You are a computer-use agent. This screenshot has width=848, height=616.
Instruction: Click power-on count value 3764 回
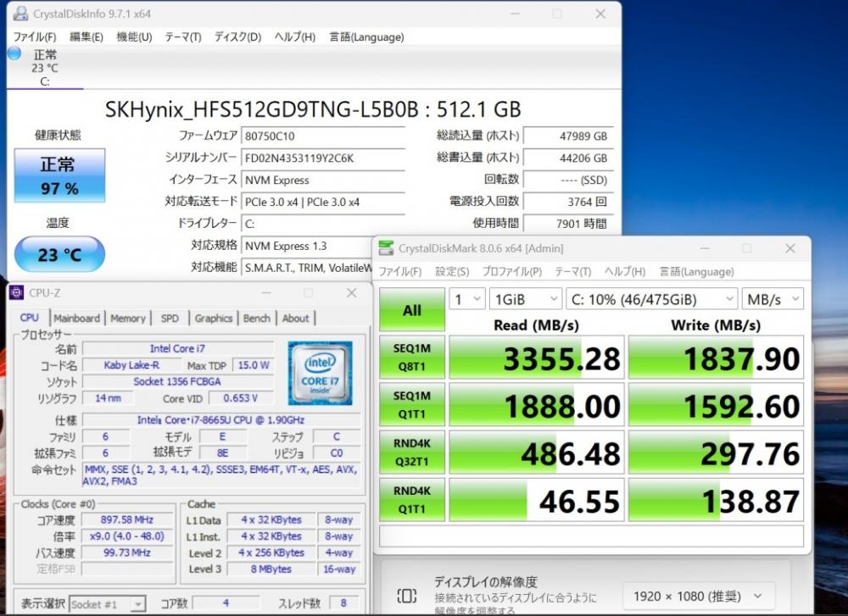(x=568, y=202)
